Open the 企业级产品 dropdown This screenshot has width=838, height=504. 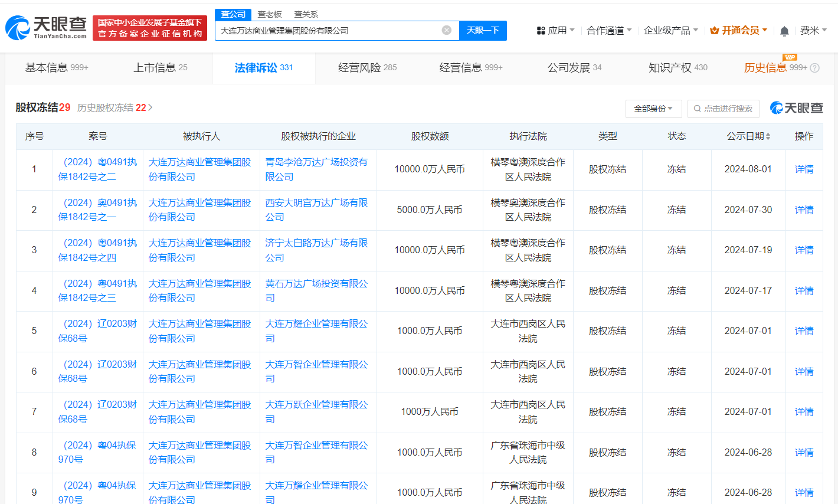(x=667, y=30)
